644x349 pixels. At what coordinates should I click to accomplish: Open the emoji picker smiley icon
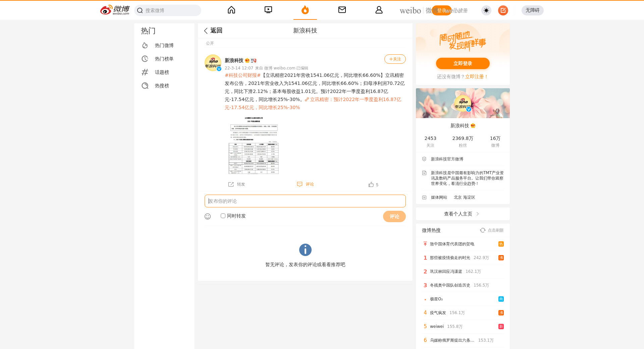coord(208,216)
